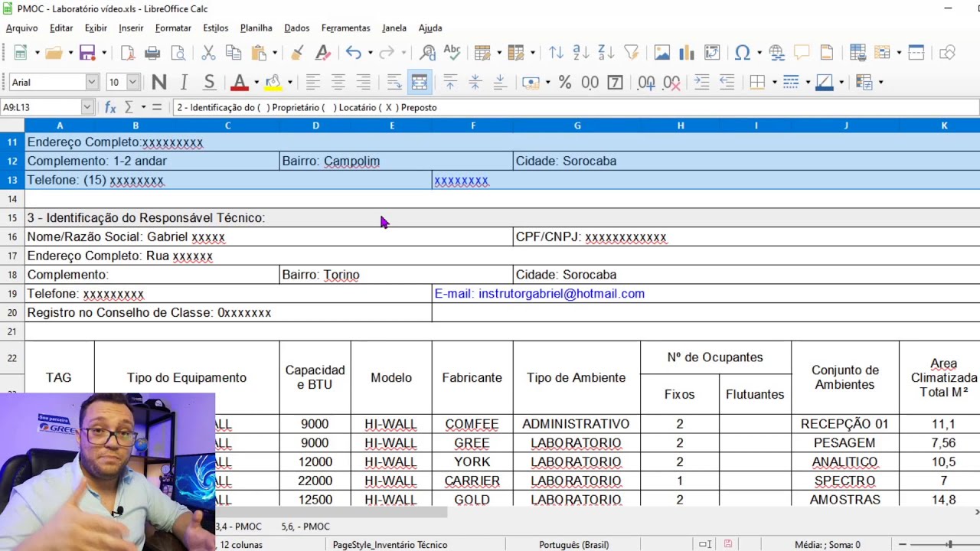Sort descending Z to A
980x551 pixels.
606,53
